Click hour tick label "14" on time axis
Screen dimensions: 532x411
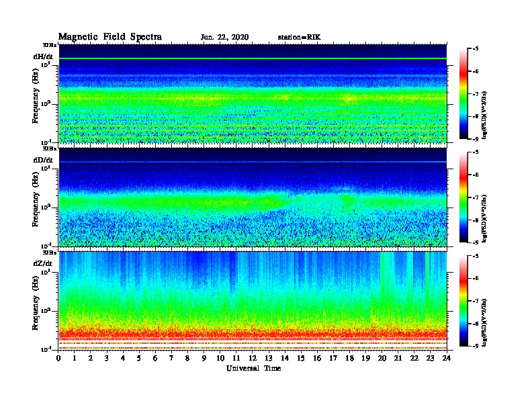pyautogui.click(x=285, y=358)
